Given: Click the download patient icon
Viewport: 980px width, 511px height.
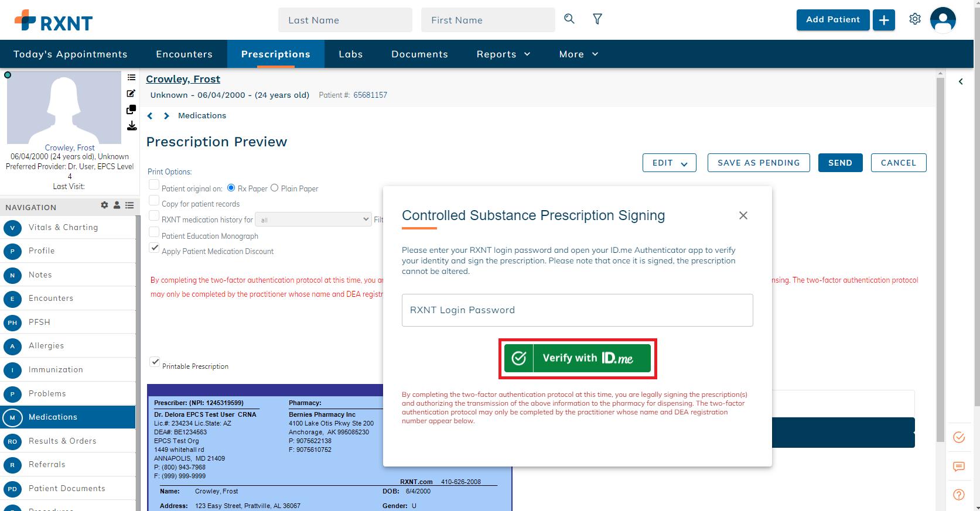Looking at the screenshot, I should click(132, 126).
